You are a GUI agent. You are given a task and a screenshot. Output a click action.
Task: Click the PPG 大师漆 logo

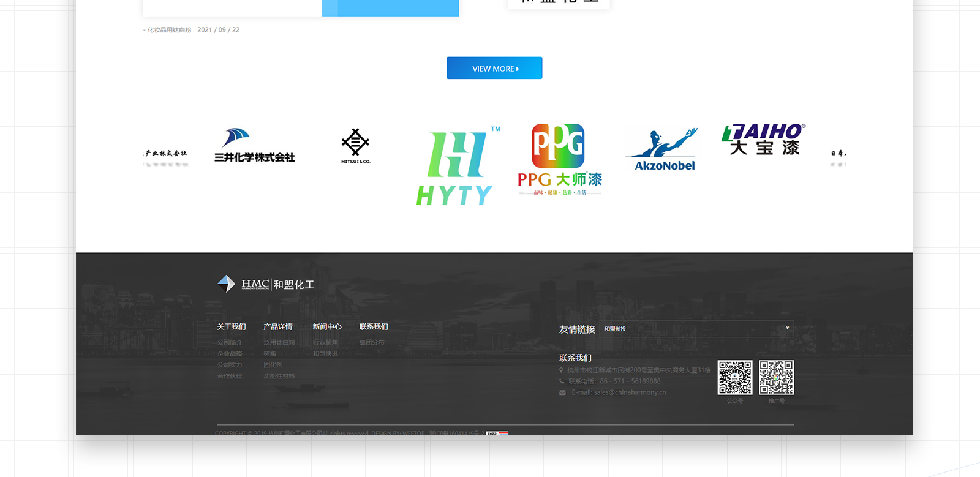pyautogui.click(x=559, y=159)
